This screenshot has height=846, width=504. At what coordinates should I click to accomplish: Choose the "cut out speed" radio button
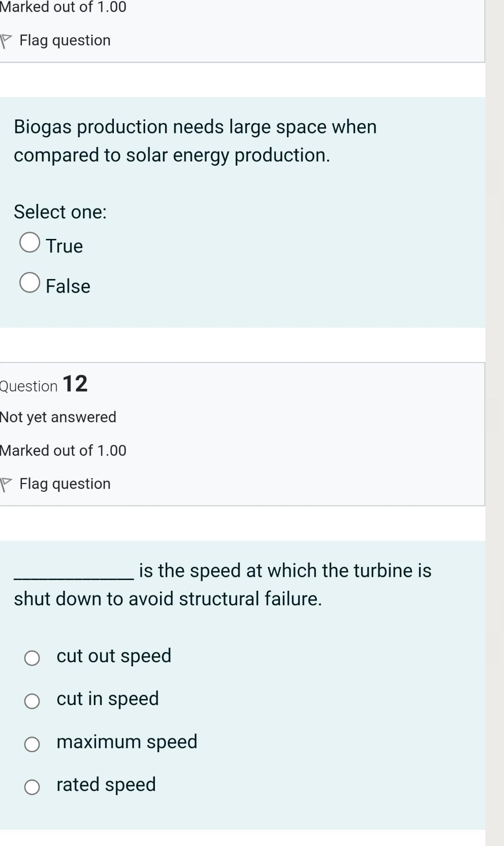32,658
